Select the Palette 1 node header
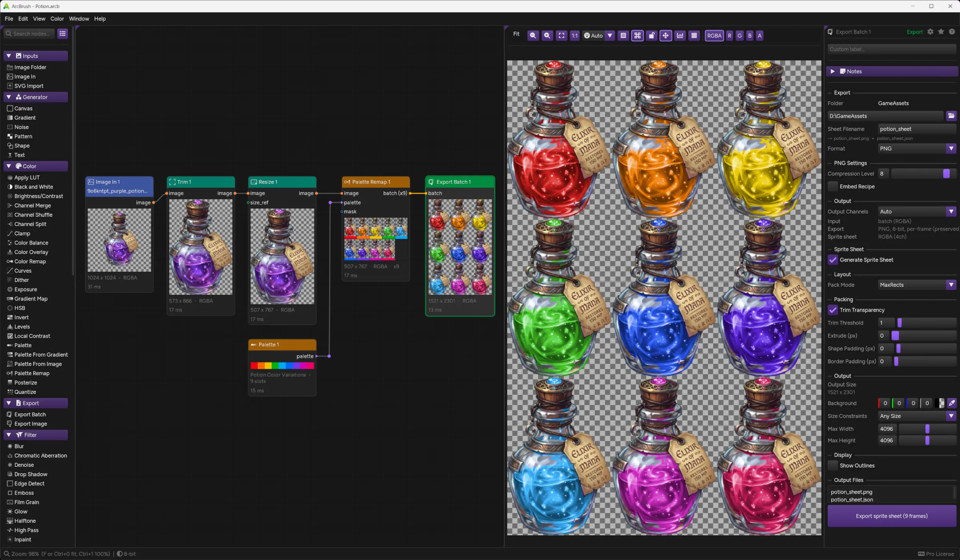960x560 pixels. tap(282, 345)
